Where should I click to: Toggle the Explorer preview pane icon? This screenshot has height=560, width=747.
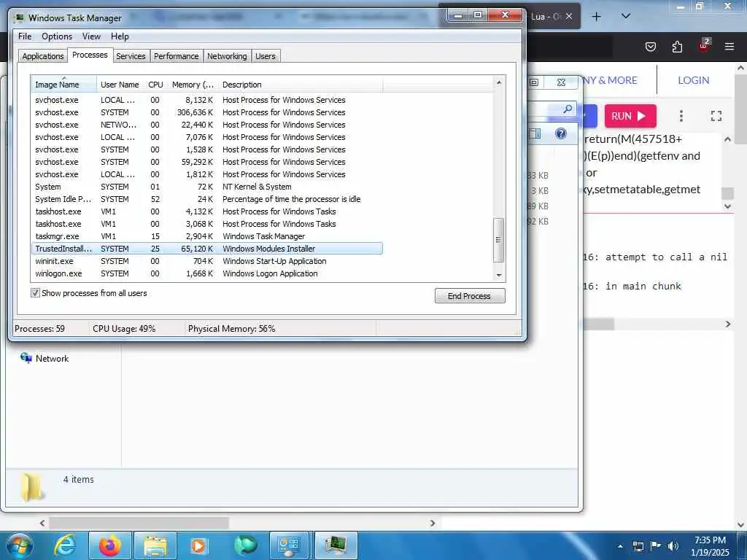535,134
